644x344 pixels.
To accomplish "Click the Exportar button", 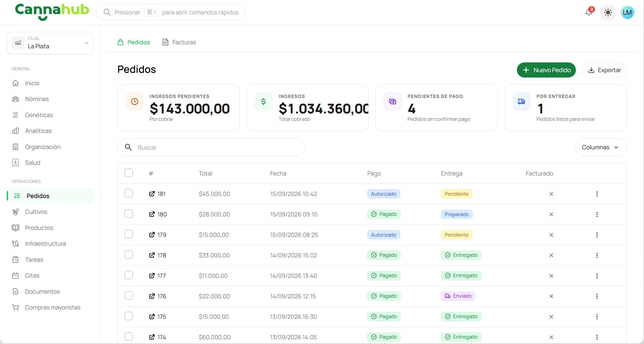I will pyautogui.click(x=604, y=70).
